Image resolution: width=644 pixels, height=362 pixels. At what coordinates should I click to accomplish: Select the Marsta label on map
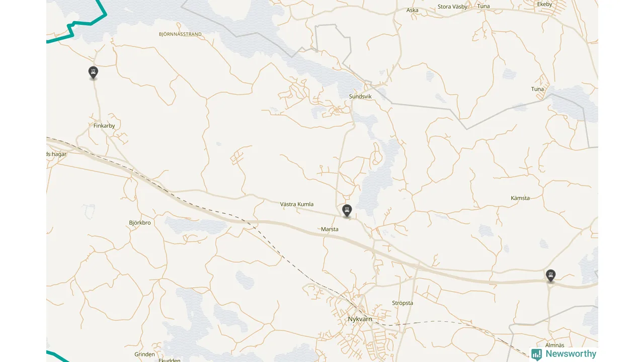click(330, 229)
